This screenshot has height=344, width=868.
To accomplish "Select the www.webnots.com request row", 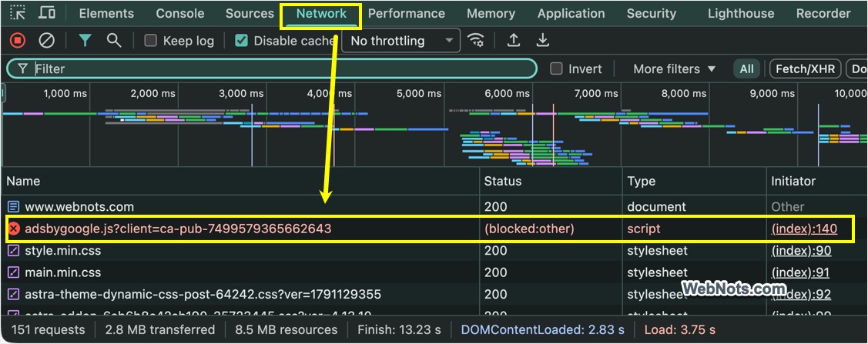I will point(434,207).
